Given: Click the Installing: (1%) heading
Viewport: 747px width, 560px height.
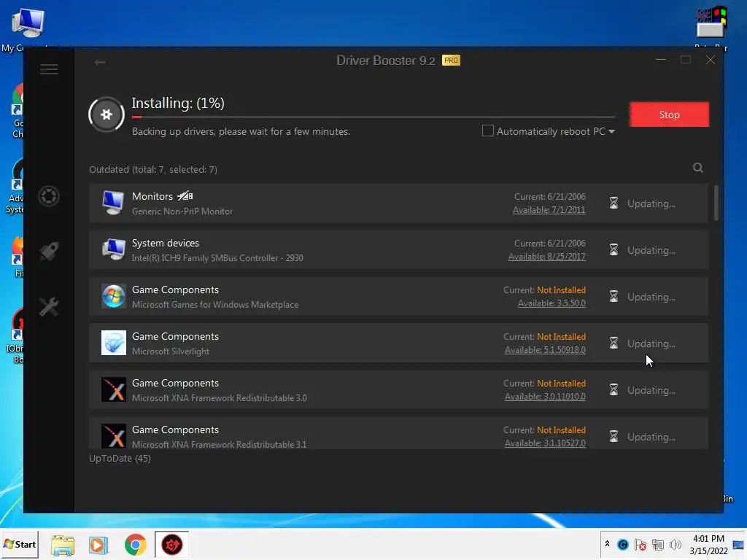Looking at the screenshot, I should point(178,103).
